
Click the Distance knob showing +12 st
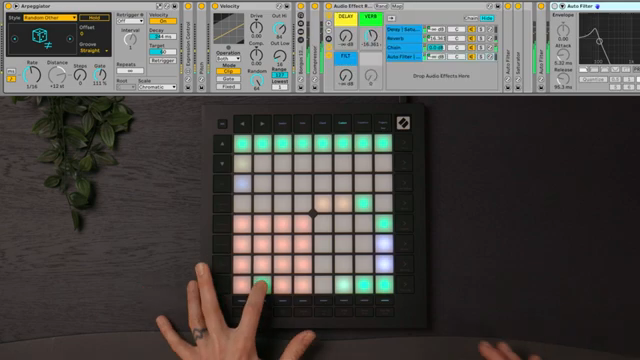pos(57,75)
